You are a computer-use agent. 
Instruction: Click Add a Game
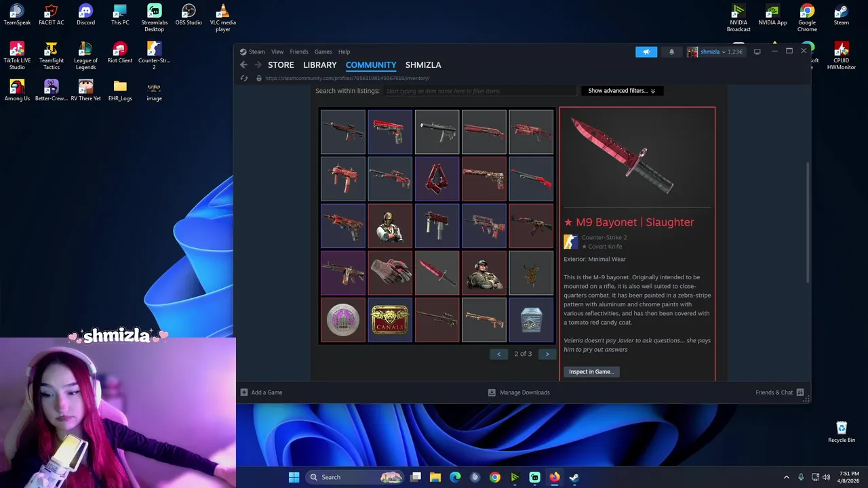pyautogui.click(x=261, y=392)
